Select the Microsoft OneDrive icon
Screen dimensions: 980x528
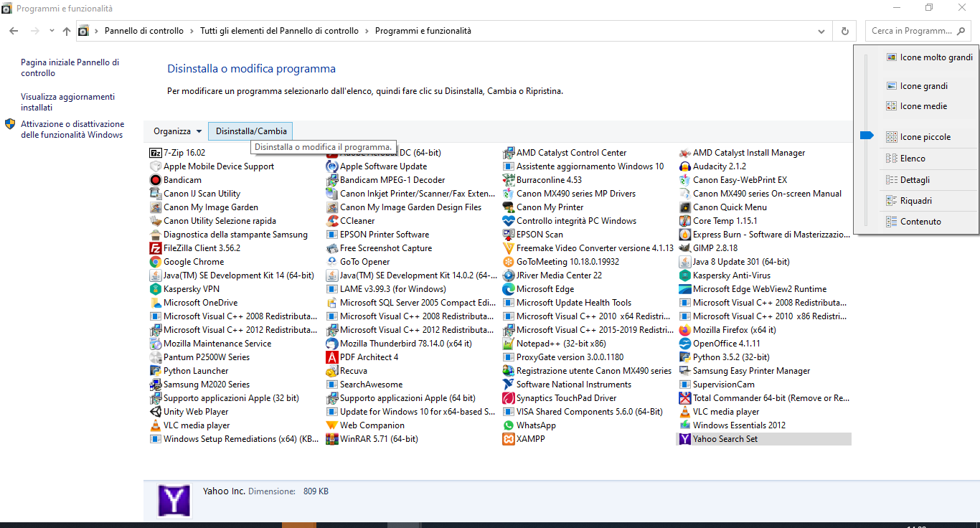point(156,303)
